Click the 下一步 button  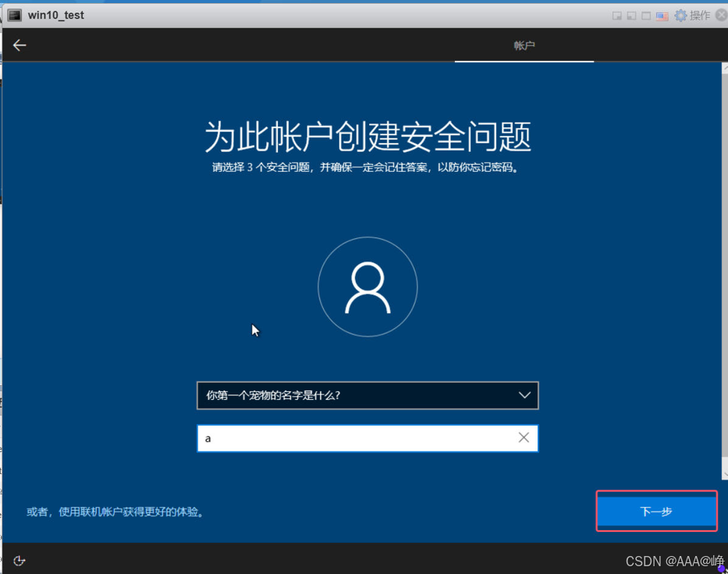tap(656, 512)
